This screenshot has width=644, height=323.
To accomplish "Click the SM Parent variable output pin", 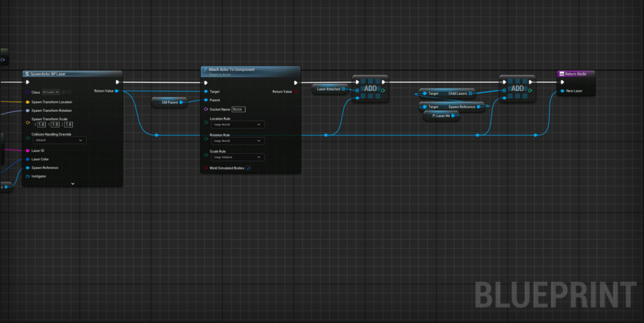I will pos(180,102).
